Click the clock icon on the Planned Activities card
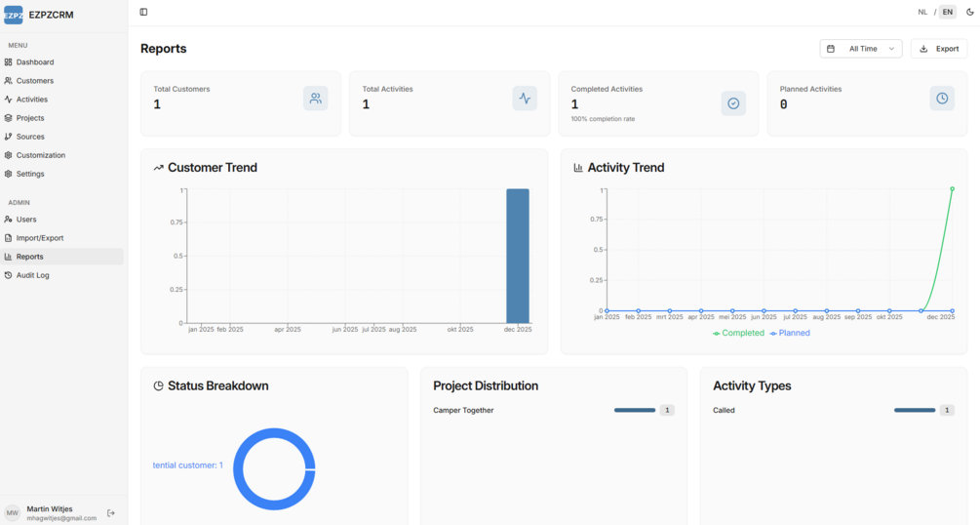The width and height of the screenshot is (980, 525). 942,99
